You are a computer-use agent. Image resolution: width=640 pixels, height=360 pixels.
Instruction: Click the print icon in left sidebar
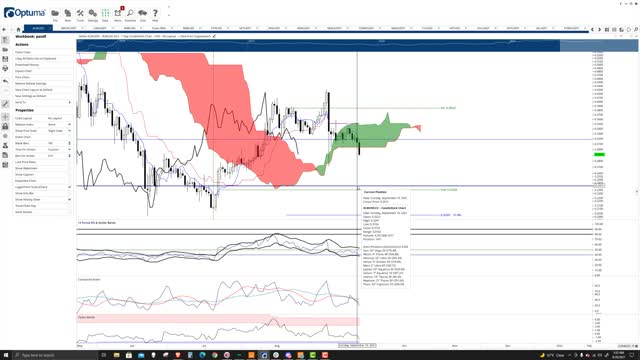tap(5, 68)
